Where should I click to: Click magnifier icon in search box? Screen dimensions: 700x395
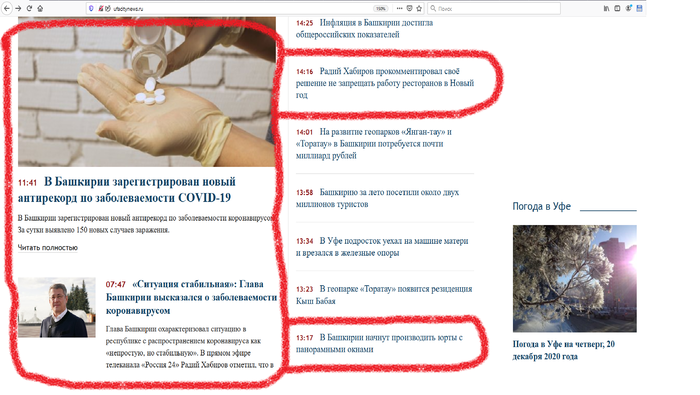pyautogui.click(x=433, y=8)
